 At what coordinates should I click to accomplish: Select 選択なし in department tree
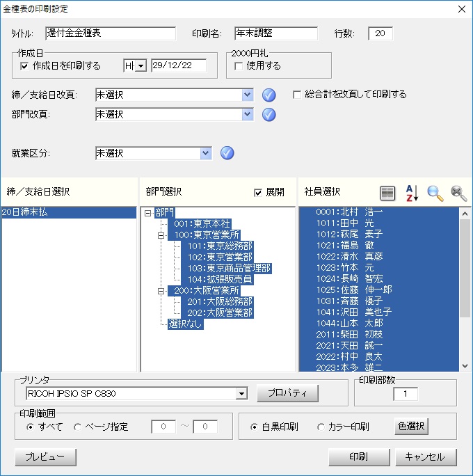coord(186,324)
